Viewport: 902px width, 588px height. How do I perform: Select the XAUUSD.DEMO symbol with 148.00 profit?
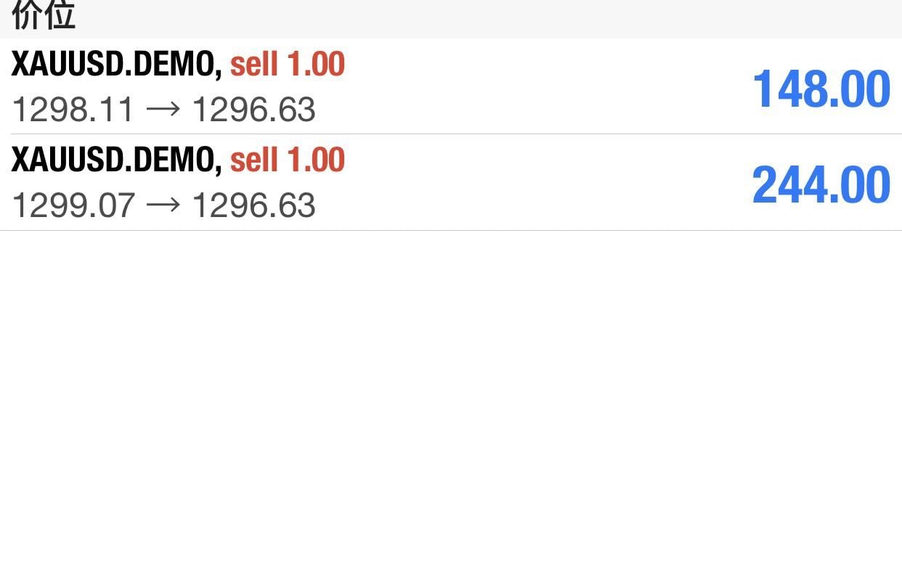116,65
